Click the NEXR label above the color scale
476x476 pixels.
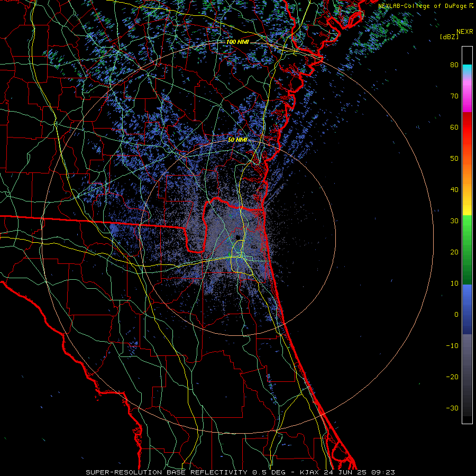click(x=465, y=32)
